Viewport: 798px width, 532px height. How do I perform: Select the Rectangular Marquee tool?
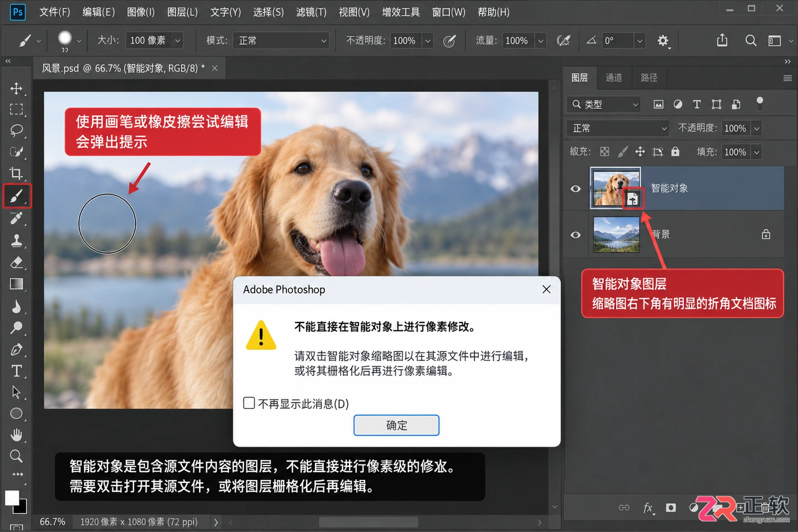tap(17, 109)
